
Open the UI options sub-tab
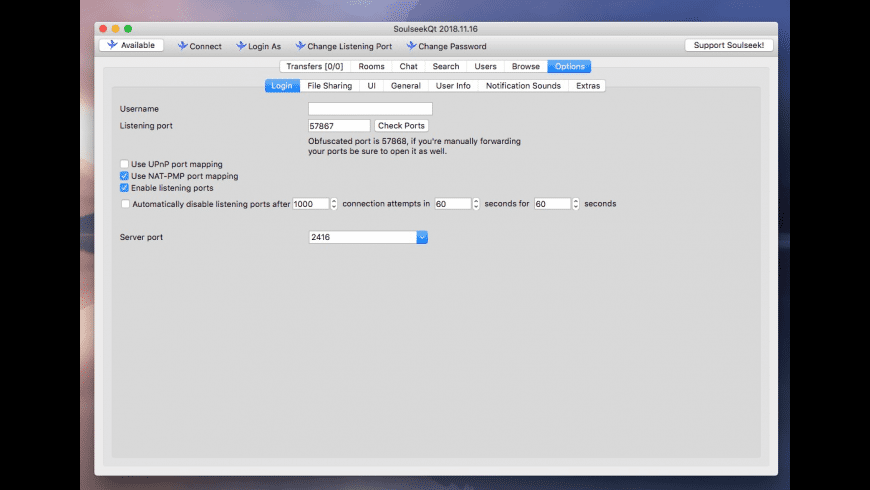tap(371, 85)
